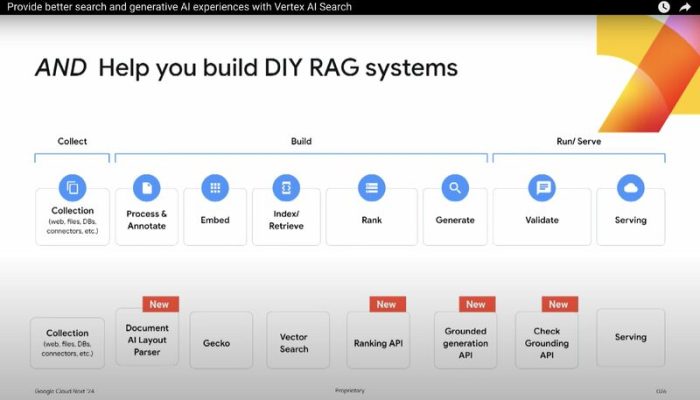Select the Generate card label
700x400 pixels.
point(455,220)
